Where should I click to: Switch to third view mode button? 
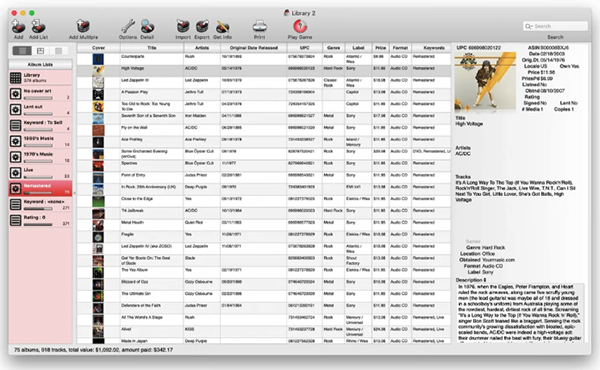pos(59,51)
